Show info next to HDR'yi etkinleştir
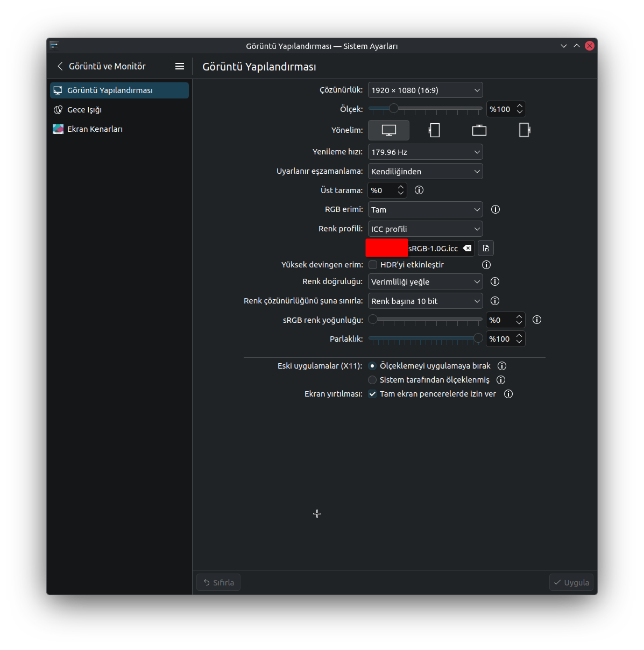The width and height of the screenshot is (644, 650). (486, 265)
